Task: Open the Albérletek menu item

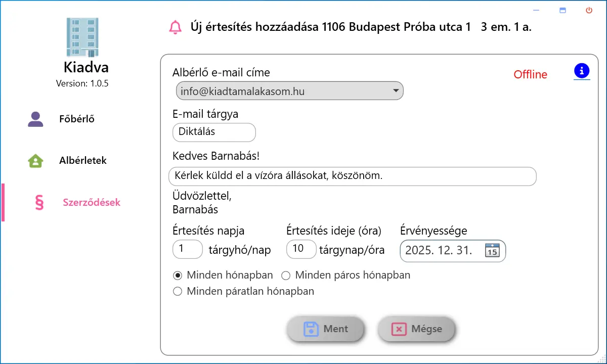Action: point(82,161)
